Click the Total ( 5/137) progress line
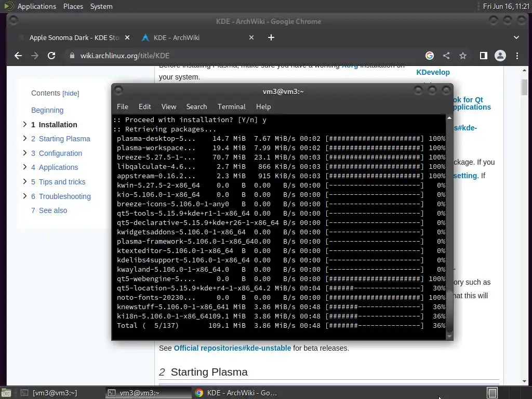Viewport: 532px width, 399px height. click(x=281, y=325)
